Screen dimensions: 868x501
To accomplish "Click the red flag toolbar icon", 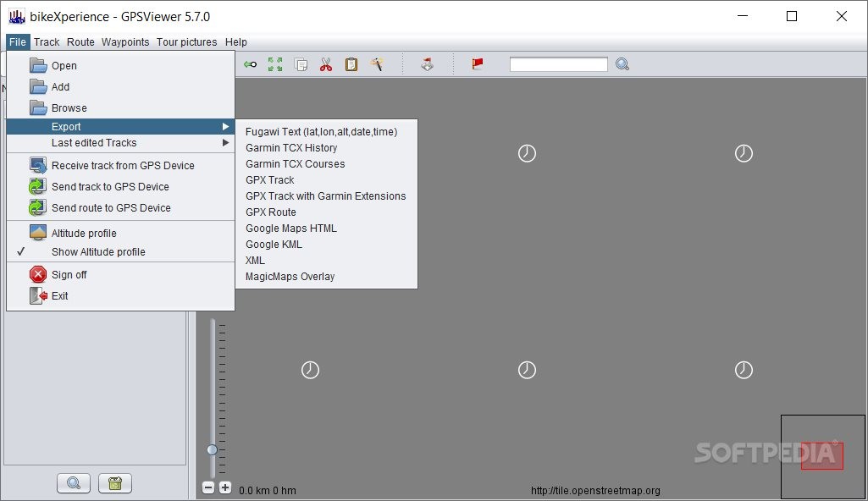I will pyautogui.click(x=477, y=64).
